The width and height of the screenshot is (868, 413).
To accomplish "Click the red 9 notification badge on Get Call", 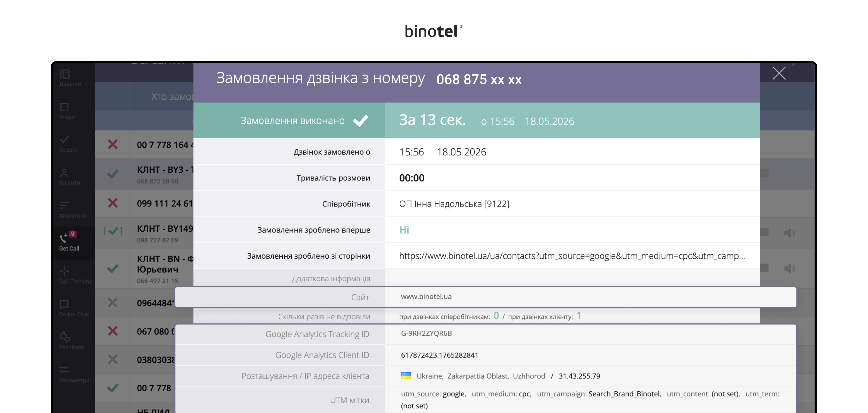I will point(72,234).
